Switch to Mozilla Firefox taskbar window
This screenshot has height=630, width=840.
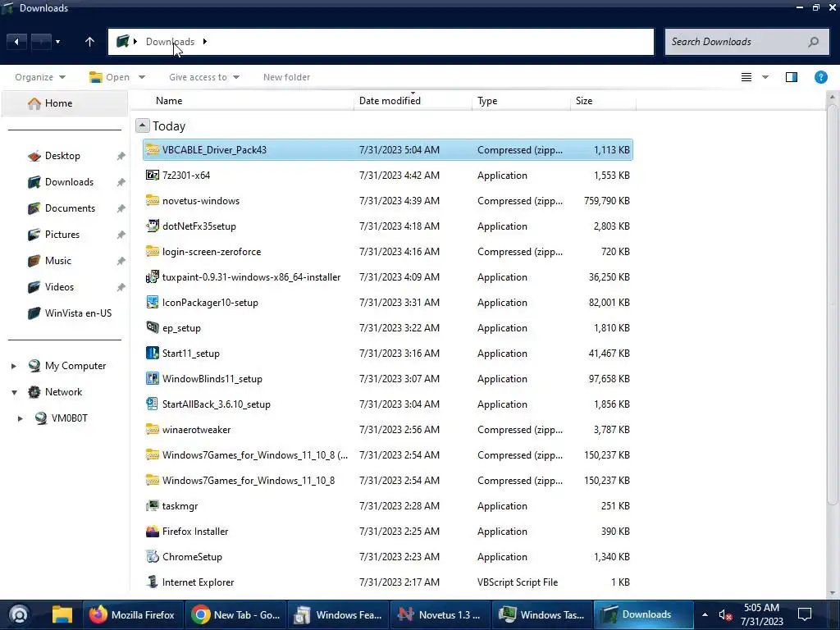coord(133,614)
